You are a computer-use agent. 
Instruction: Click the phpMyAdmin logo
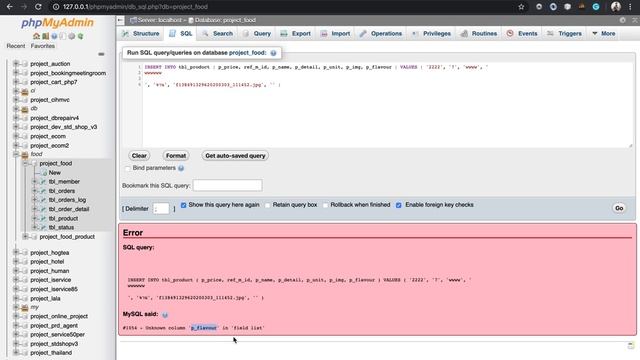point(58,22)
